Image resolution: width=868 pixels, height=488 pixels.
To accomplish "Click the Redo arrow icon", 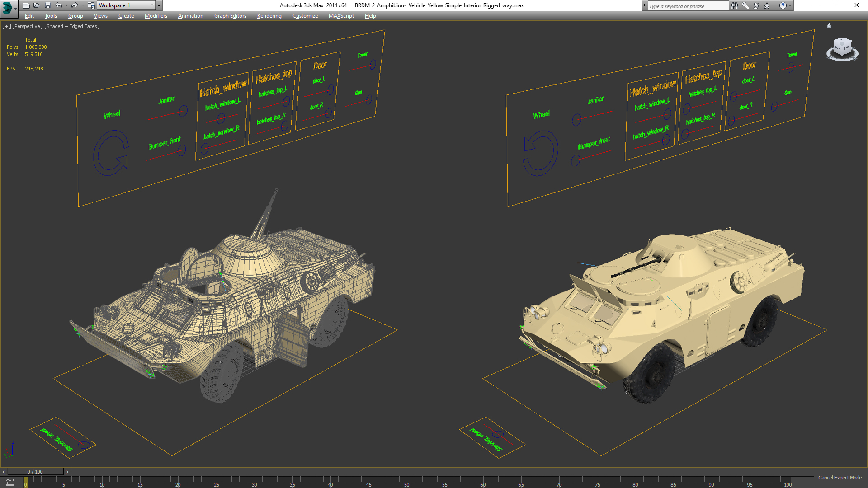I will [75, 5].
